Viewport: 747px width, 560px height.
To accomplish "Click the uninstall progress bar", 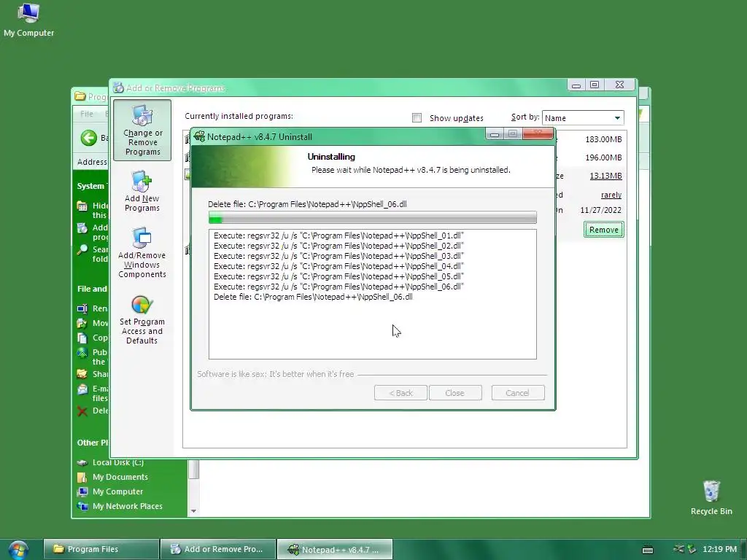I will 373,218.
